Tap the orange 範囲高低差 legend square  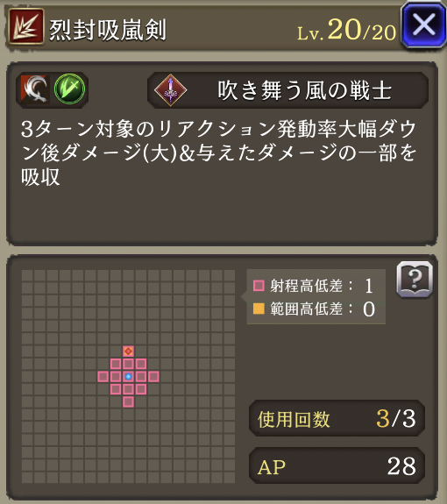pos(259,309)
